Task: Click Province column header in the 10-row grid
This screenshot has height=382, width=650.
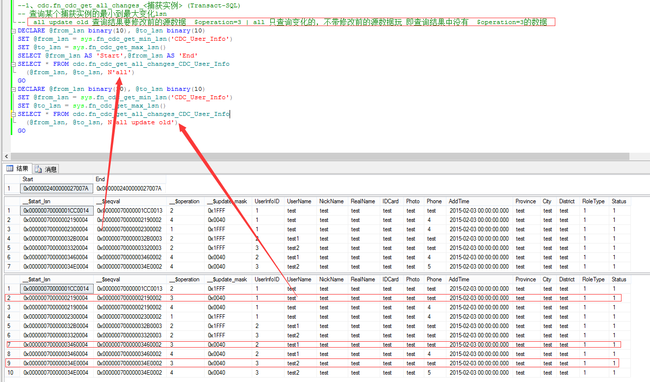Action: 526,280
